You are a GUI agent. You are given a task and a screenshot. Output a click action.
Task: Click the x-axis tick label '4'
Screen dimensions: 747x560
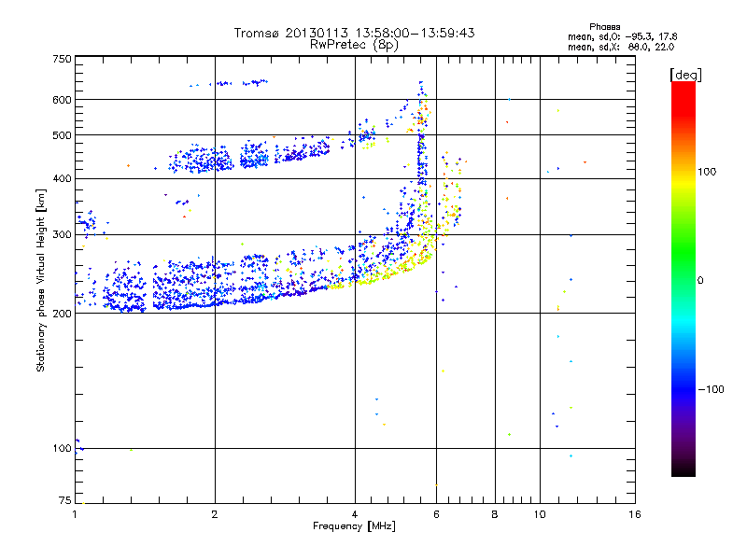(355, 514)
